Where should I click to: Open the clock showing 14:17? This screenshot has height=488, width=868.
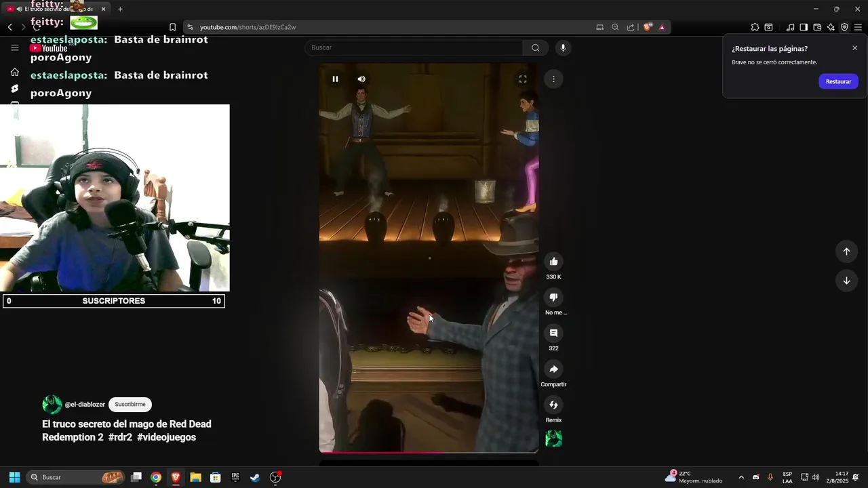tap(842, 477)
